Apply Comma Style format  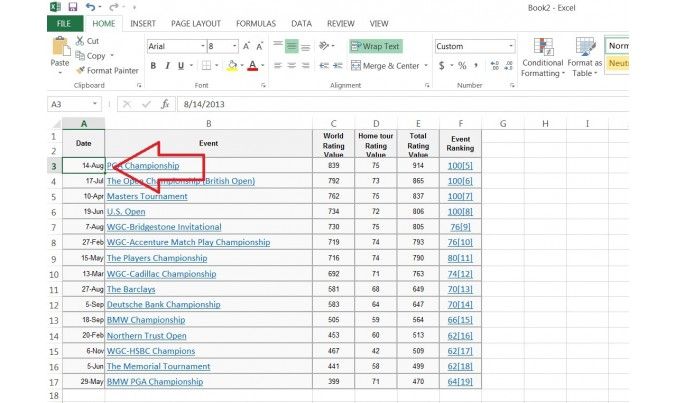[476, 65]
